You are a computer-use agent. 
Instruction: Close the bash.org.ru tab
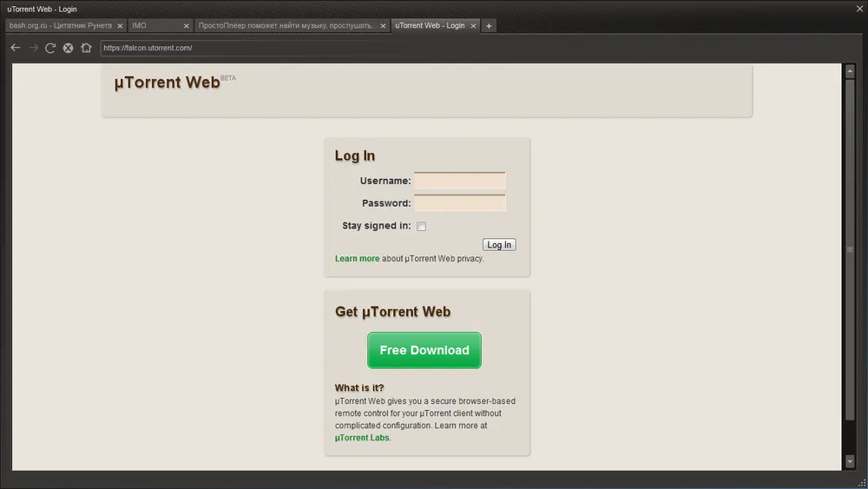120,26
